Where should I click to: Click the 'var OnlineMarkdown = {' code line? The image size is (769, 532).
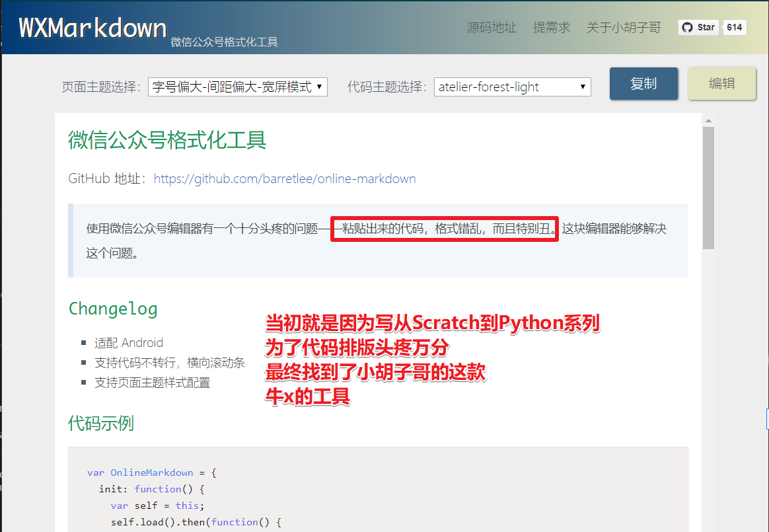[151, 473]
